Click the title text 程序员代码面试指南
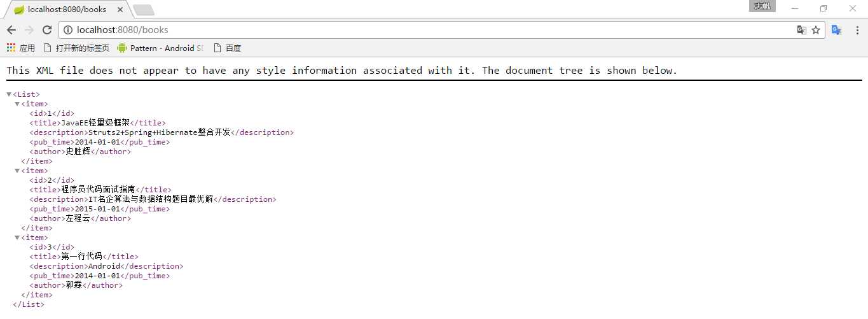This screenshot has width=868, height=319. [x=98, y=190]
